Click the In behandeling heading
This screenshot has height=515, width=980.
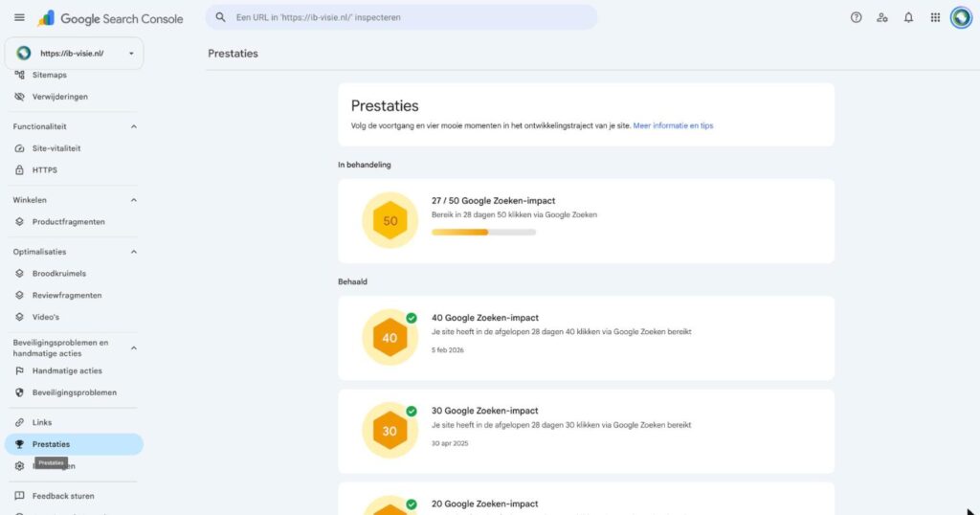[365, 165]
